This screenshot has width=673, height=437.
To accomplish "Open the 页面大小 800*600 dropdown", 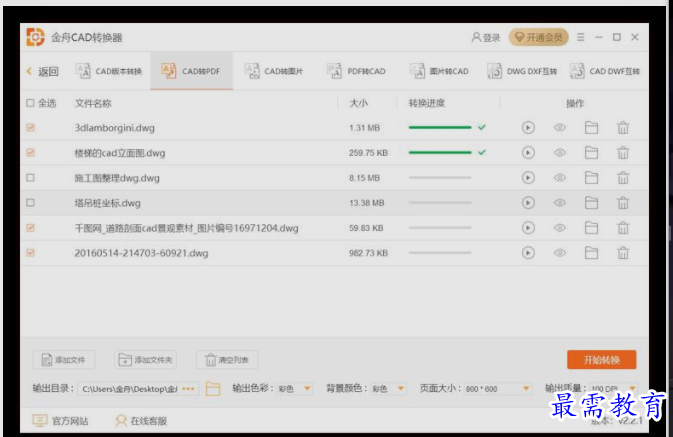I will [498, 388].
